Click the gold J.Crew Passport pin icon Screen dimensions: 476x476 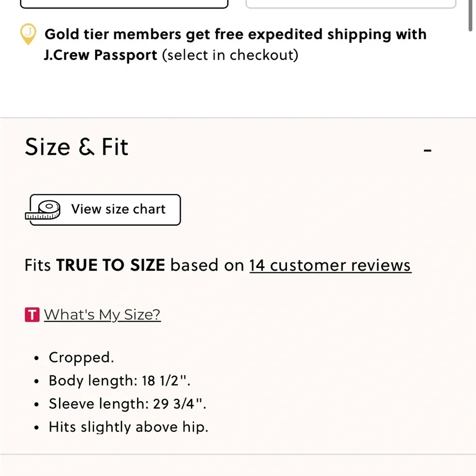coord(28,34)
